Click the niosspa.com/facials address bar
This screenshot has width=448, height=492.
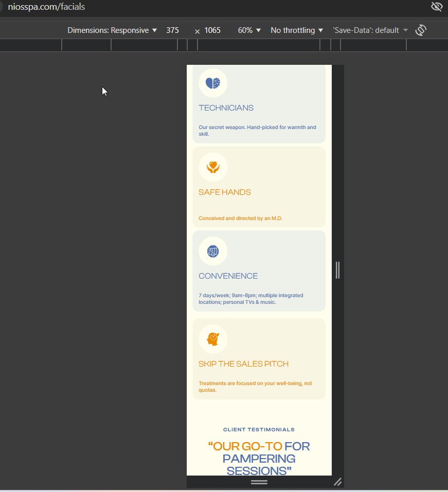tap(46, 7)
